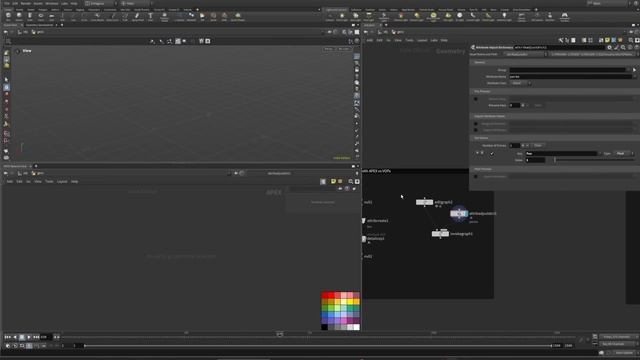Open the Key All Channels dropdown

(618, 344)
